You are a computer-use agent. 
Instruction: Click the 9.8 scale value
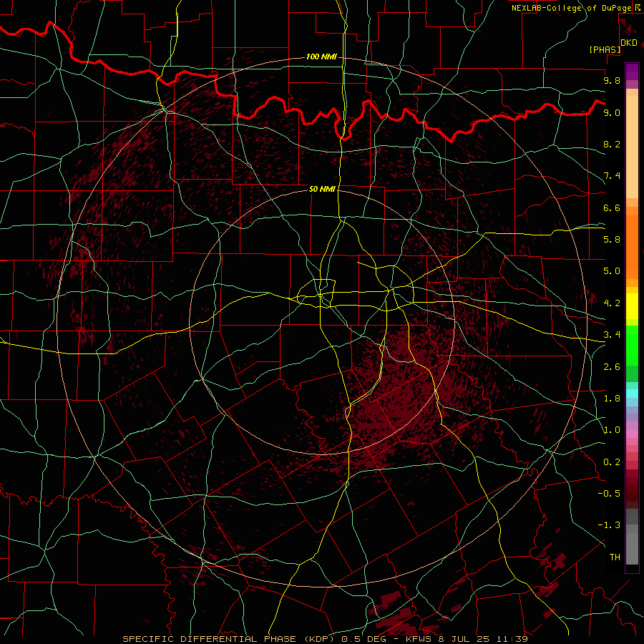point(612,80)
